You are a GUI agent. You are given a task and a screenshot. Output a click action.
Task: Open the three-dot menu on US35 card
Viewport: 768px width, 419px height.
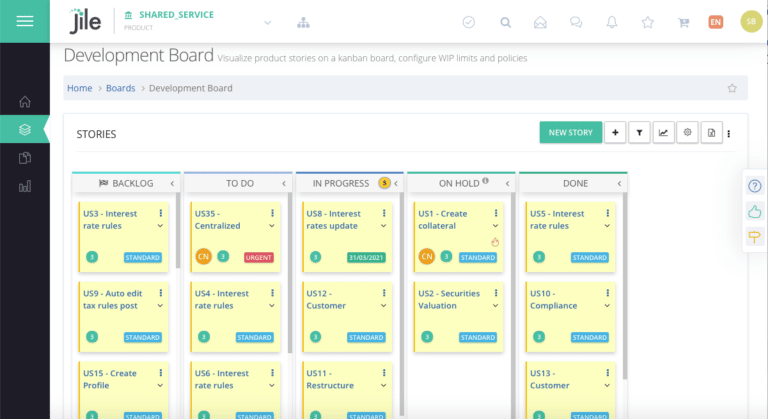pyautogui.click(x=272, y=213)
